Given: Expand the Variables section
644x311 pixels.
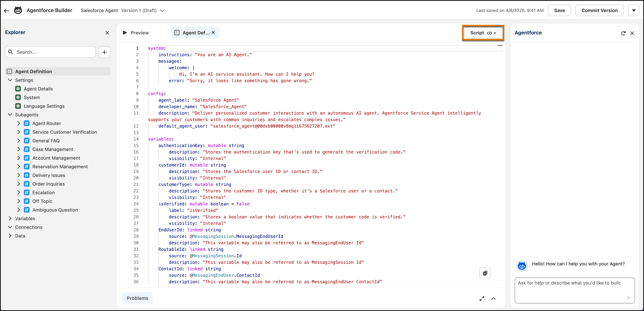Looking at the screenshot, I should (10, 218).
